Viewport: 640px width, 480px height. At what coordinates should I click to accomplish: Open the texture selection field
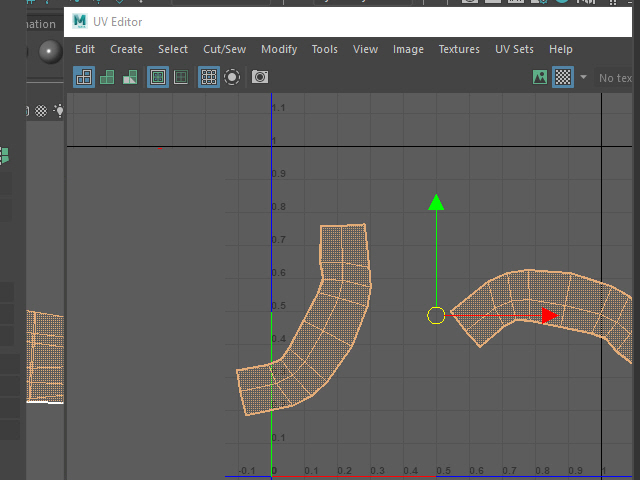pos(615,77)
